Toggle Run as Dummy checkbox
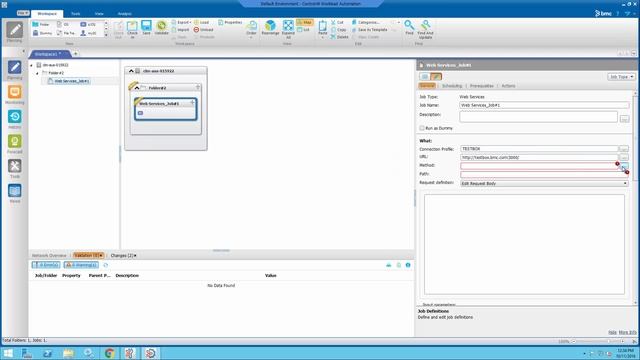This screenshot has width=640, height=360. pyautogui.click(x=422, y=128)
